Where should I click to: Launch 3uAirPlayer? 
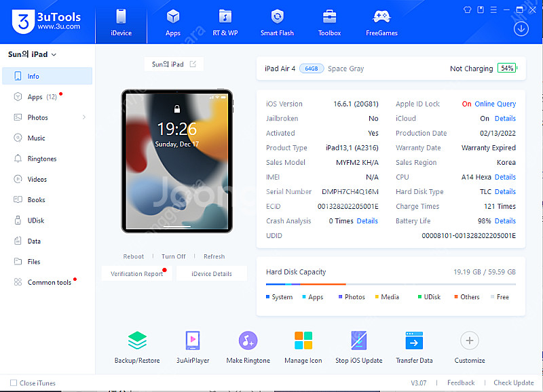[x=193, y=347]
